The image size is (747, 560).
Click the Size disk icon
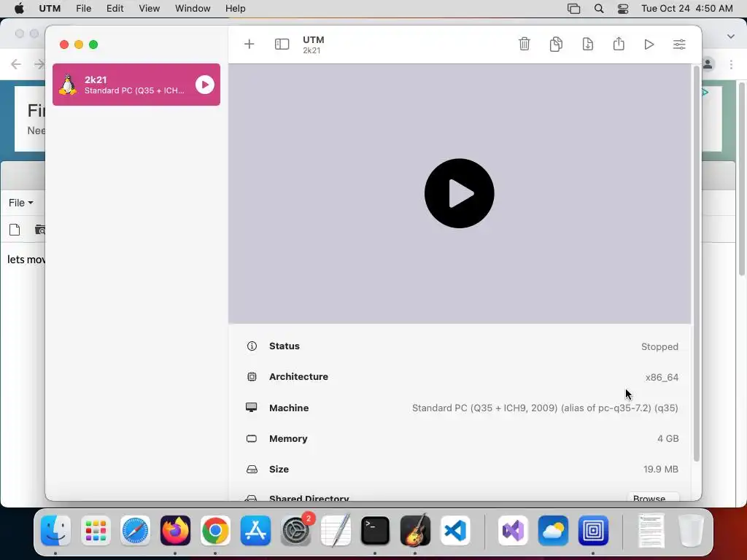tap(252, 470)
